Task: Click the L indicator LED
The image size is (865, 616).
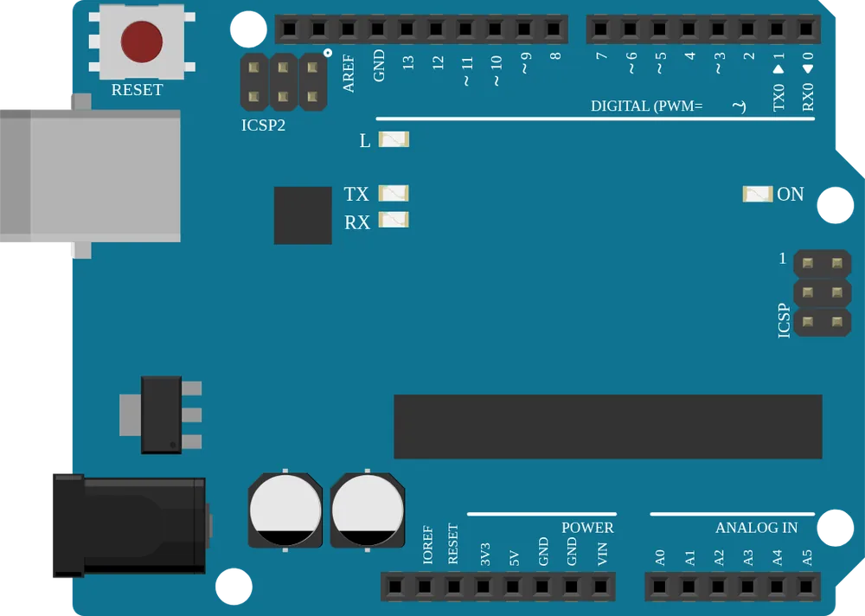Action: tap(394, 139)
